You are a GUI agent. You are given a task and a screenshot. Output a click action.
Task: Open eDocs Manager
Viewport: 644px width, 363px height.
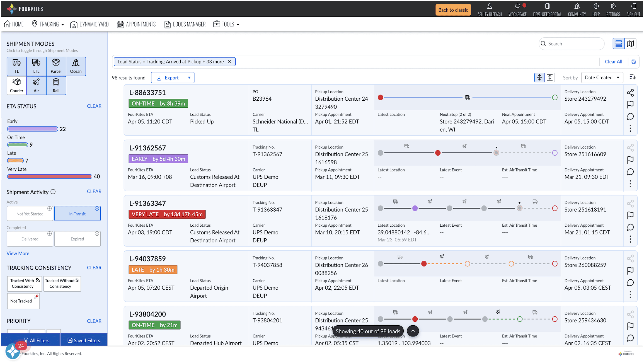185,24
